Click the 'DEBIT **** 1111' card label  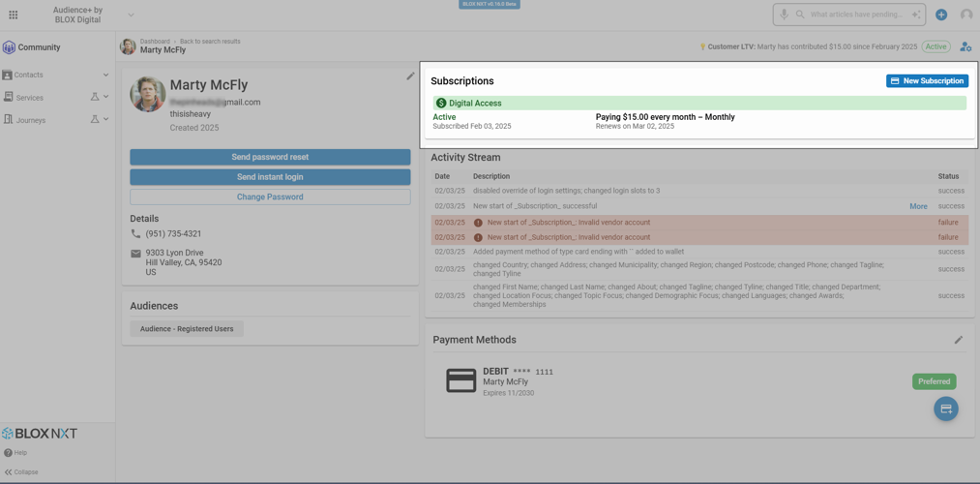click(519, 372)
